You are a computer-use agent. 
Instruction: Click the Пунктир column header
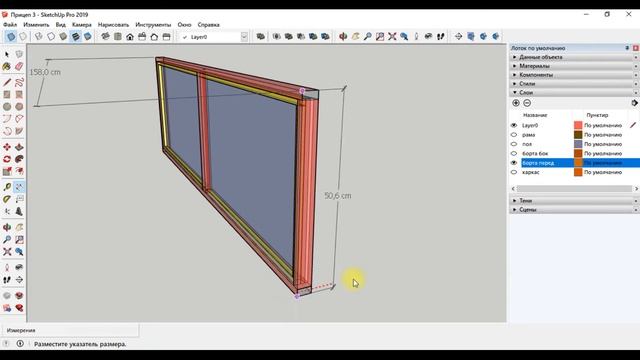(597, 116)
